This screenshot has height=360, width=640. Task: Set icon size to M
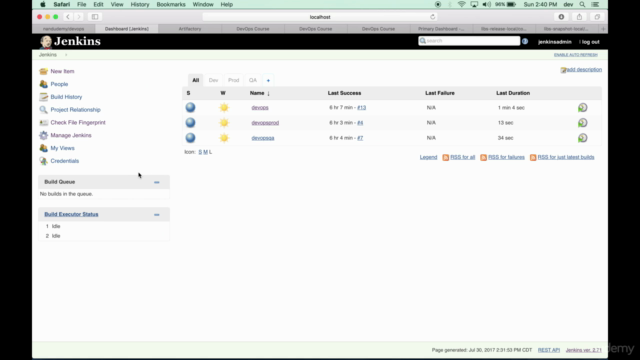click(205, 152)
